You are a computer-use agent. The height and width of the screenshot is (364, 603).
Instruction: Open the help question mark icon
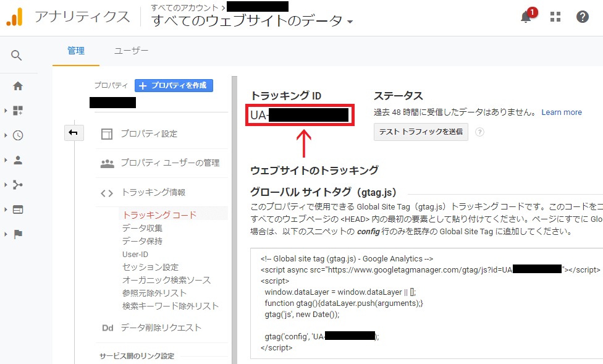[582, 17]
